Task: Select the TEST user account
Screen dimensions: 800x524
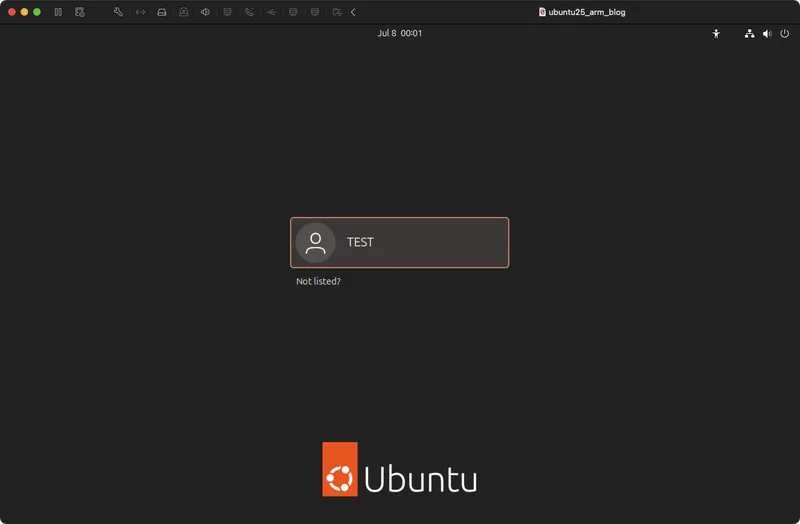Action: click(399, 242)
